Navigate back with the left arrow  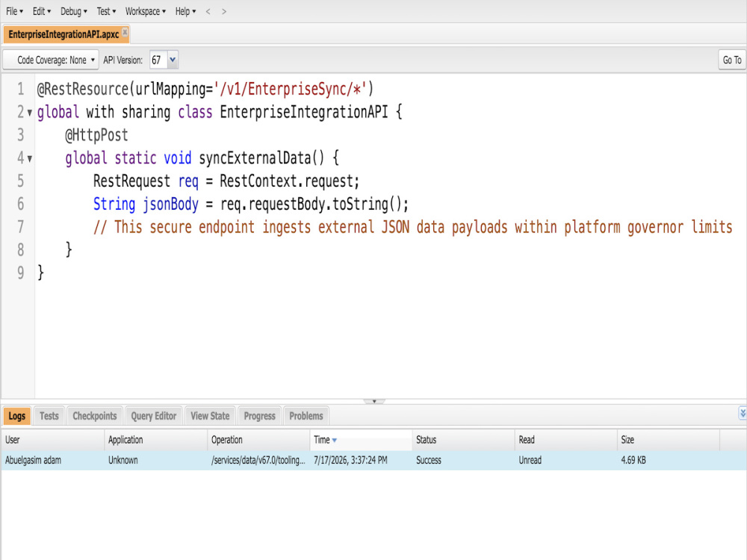point(208,11)
